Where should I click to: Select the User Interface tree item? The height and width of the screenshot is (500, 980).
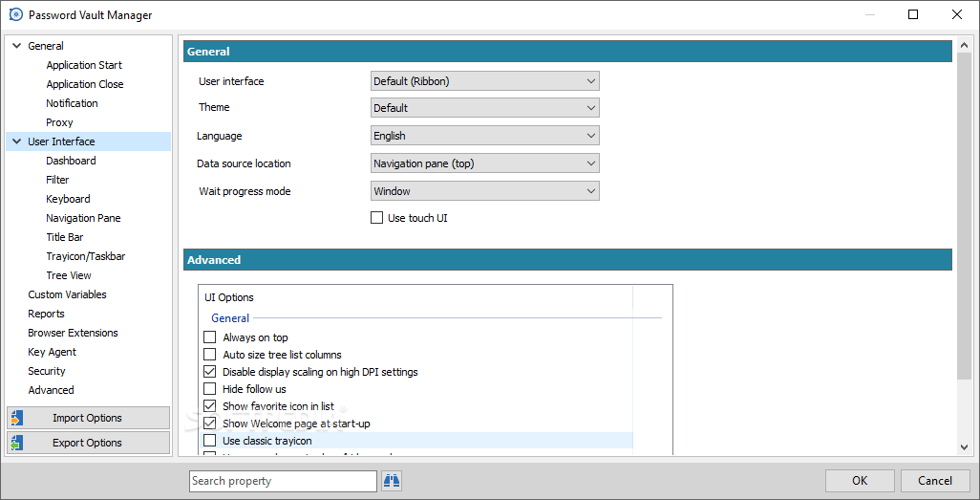(61, 141)
